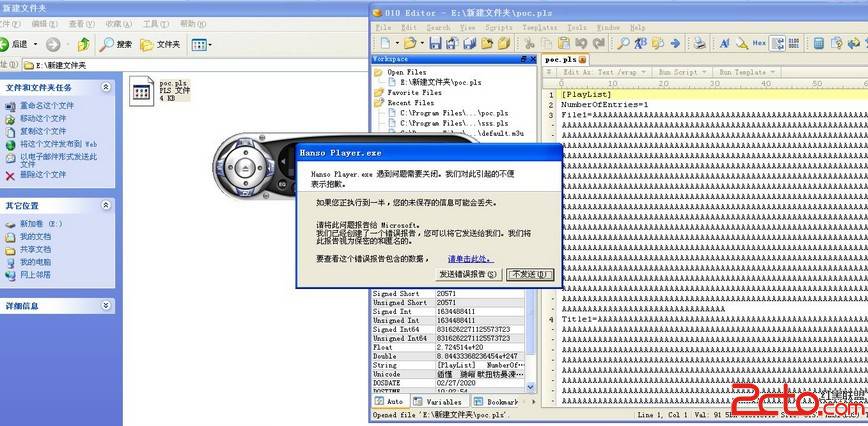Select Open Files node in Workspace tree
Screen dimensions: 868x426
point(406,72)
